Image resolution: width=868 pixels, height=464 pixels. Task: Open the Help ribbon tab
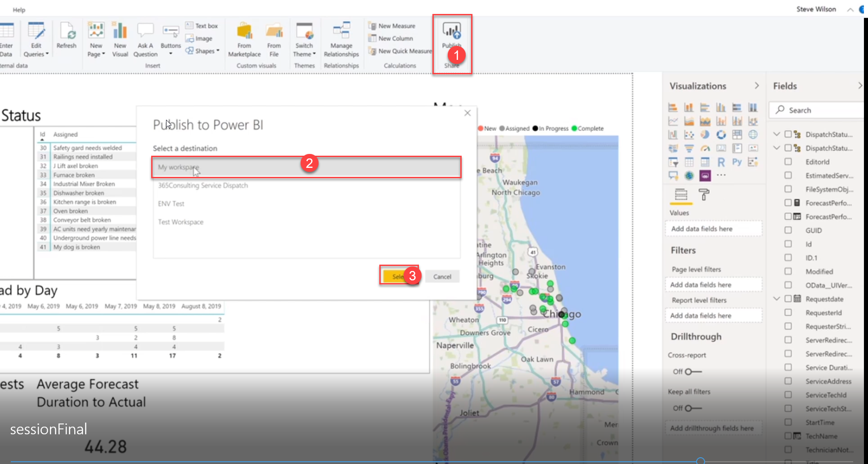[x=19, y=9]
